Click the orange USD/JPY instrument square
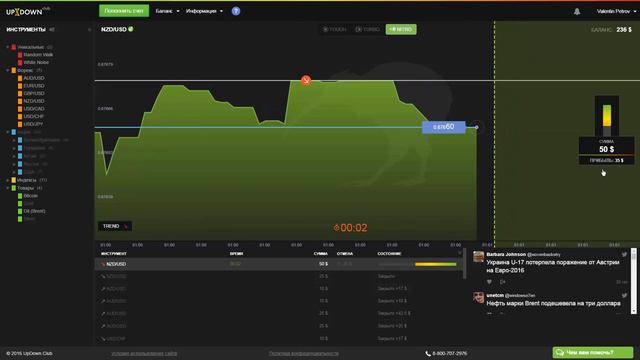 point(20,124)
